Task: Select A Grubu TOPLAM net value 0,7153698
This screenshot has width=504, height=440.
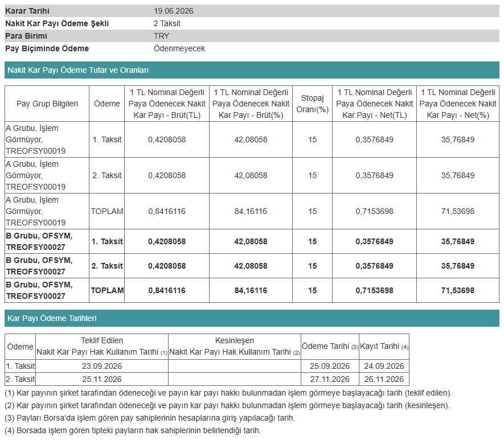Action: tap(374, 211)
